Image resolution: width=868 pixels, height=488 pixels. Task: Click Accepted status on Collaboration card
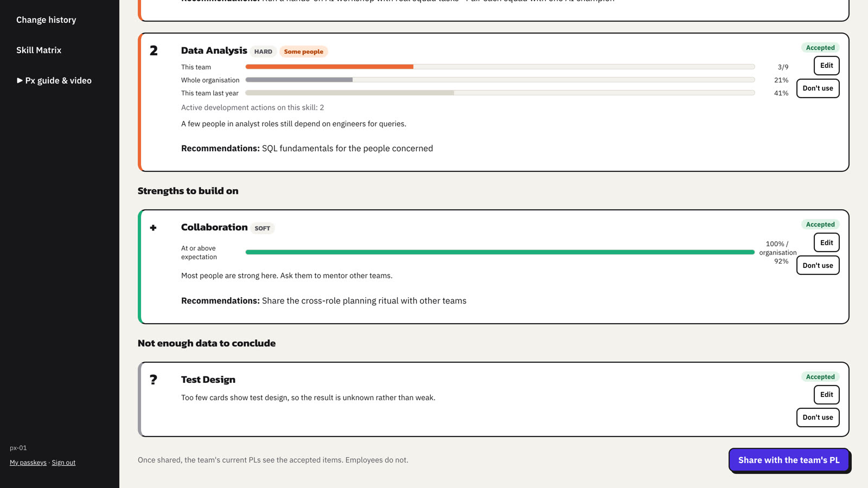(820, 224)
